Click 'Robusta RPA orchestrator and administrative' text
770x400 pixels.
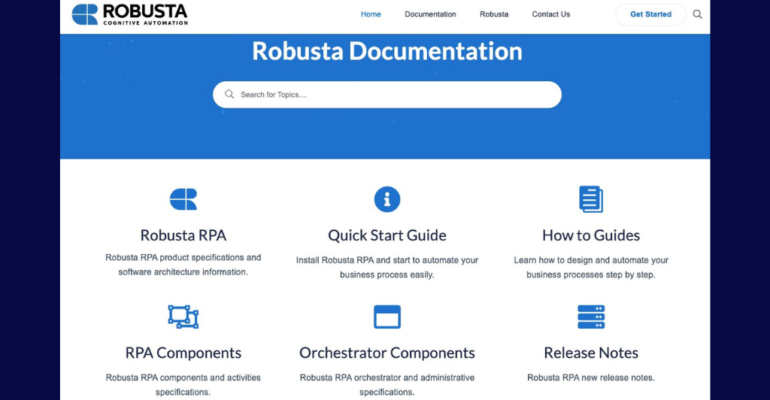[387, 377]
